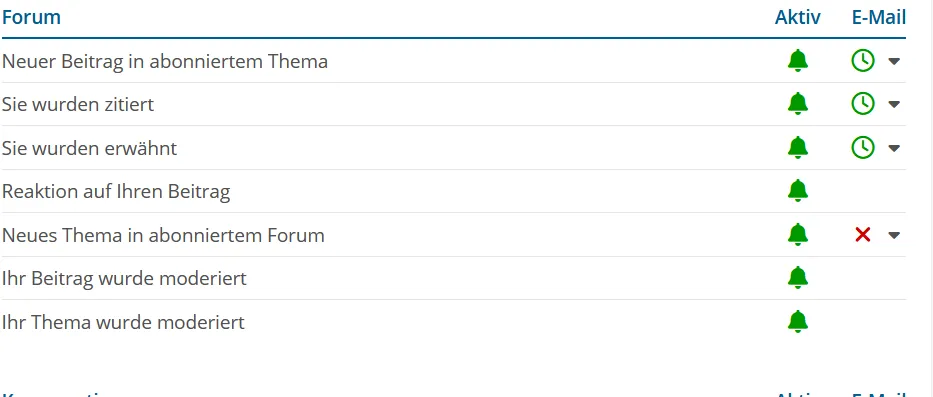This screenshot has height=397, width=933.
Task: Open email dropdown arrow for Sie wurden zitiert
Action: pos(894,104)
